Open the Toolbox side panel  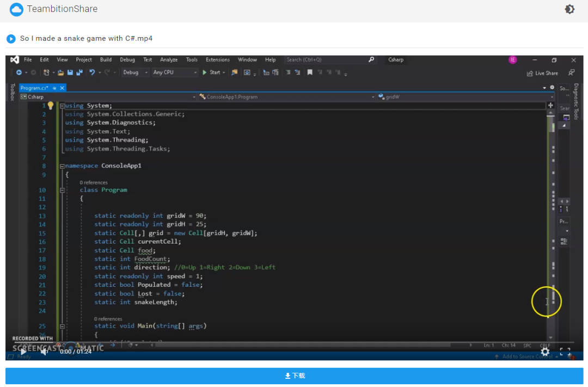(x=13, y=92)
